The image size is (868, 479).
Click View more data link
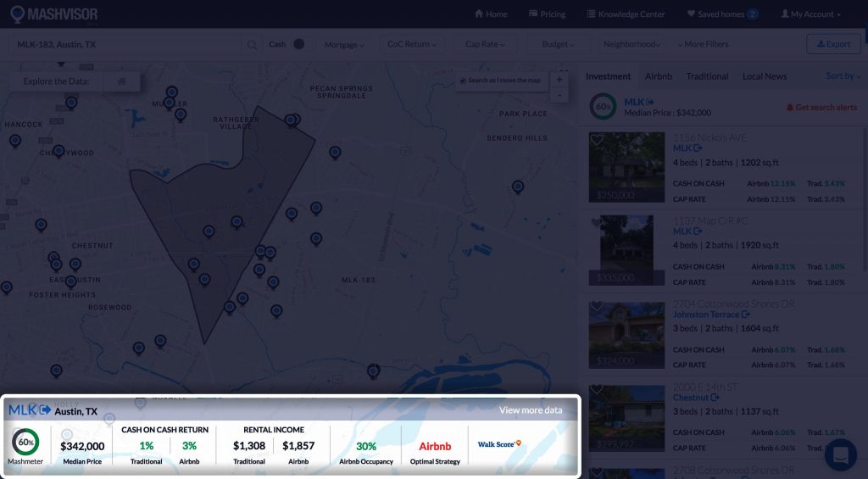530,410
